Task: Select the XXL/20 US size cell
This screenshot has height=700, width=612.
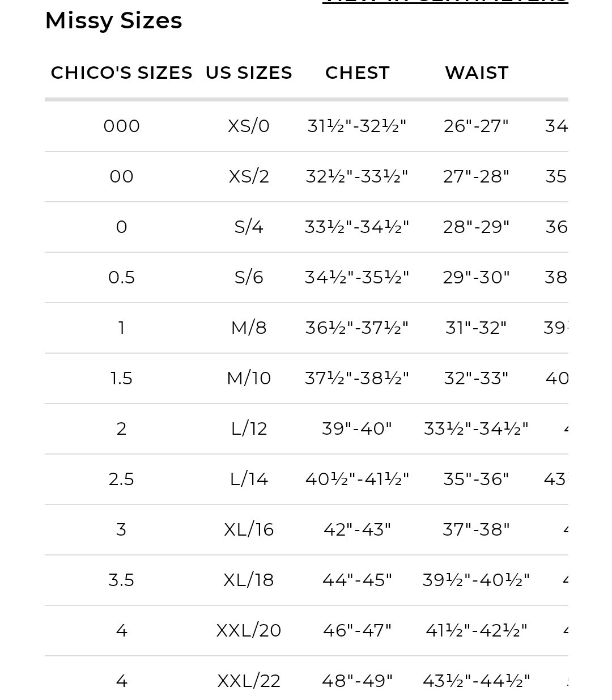Action: coord(249,630)
